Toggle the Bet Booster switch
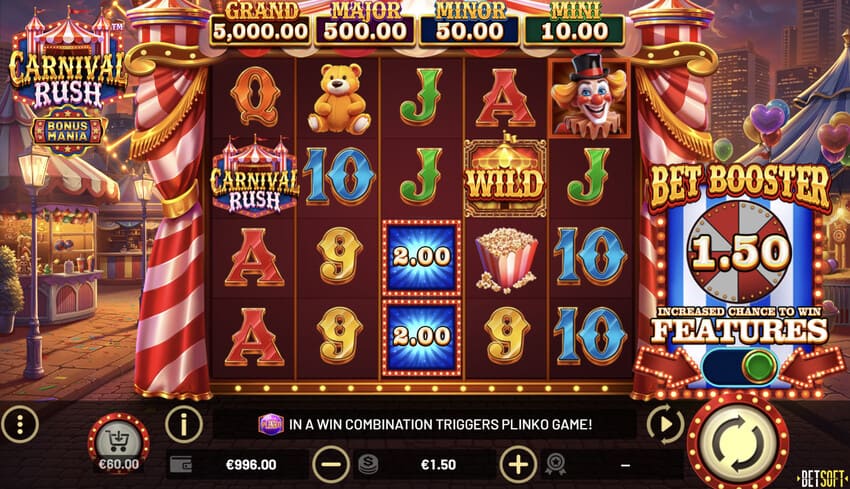 coord(739,367)
